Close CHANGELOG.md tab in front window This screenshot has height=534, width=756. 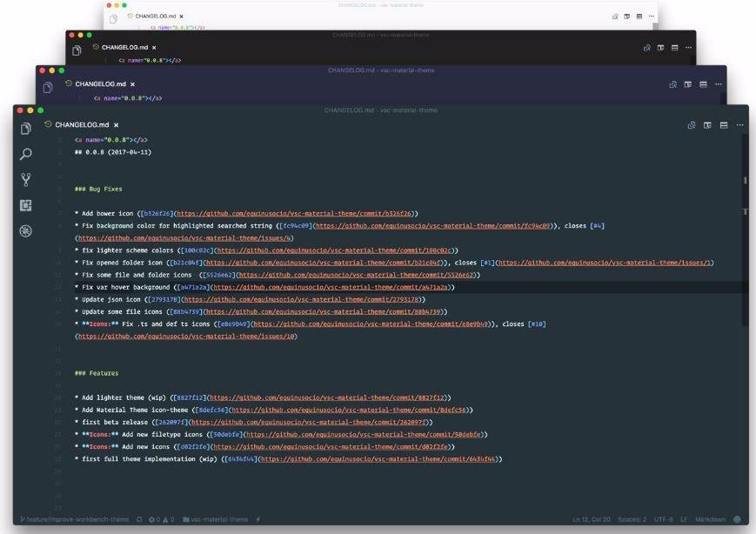tap(117, 125)
